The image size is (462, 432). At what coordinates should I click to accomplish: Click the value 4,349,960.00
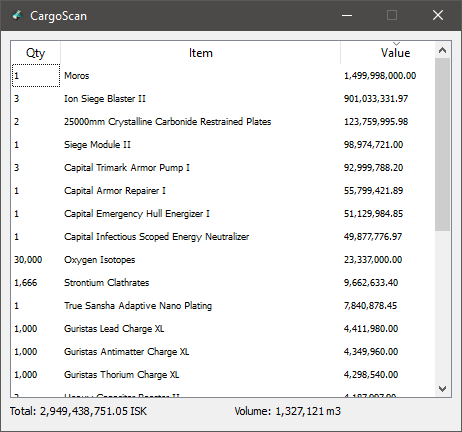371,352
